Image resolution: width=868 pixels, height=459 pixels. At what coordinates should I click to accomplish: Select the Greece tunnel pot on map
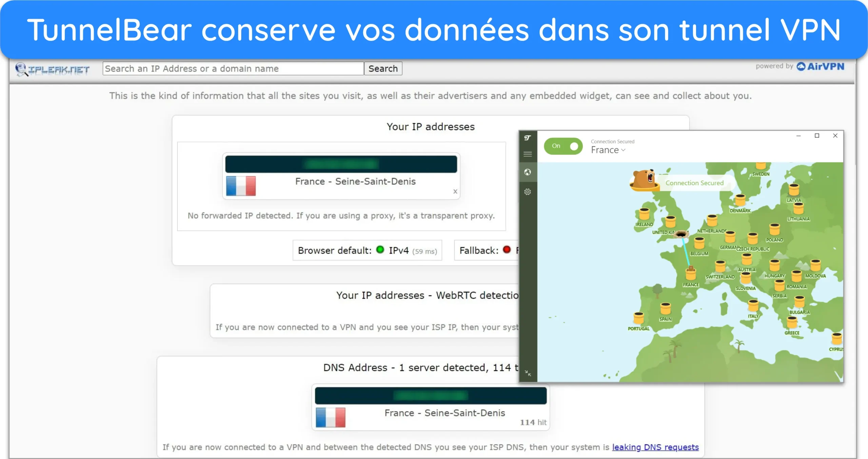click(792, 323)
